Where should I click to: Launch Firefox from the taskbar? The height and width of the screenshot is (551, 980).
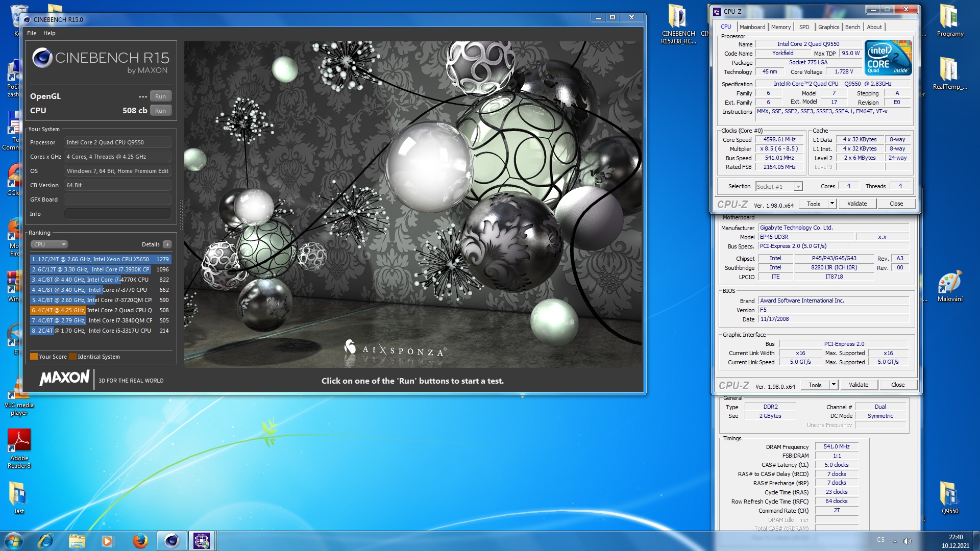click(140, 541)
